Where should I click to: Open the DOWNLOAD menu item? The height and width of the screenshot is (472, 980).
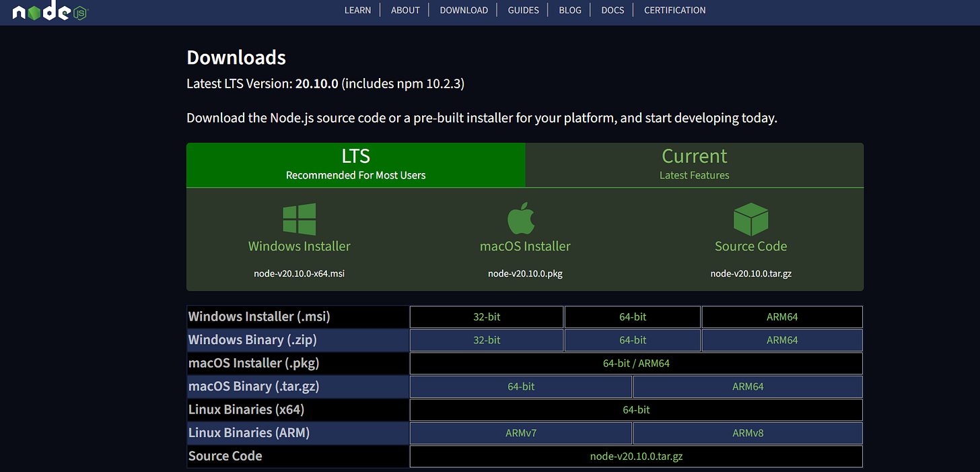(x=464, y=10)
